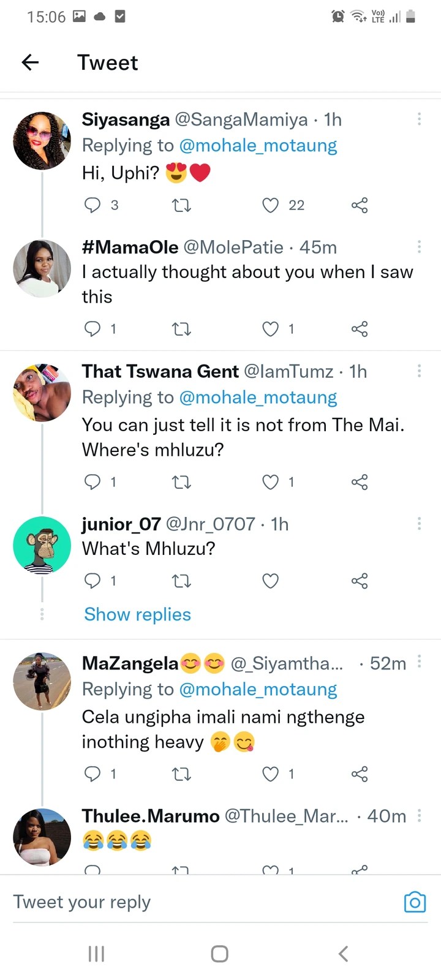Open junior_07's ape avatar profile
Screen dimensions: 441x980
point(42,545)
